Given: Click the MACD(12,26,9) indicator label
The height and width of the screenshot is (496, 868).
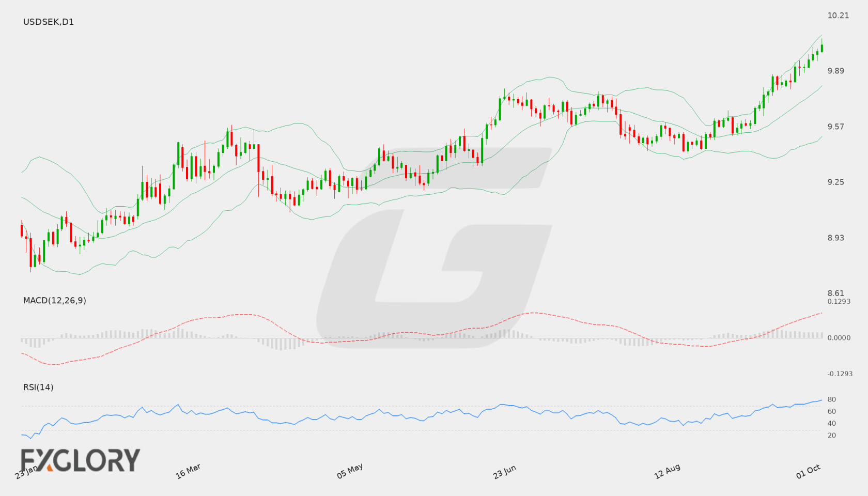Looking at the screenshot, I should tap(55, 301).
